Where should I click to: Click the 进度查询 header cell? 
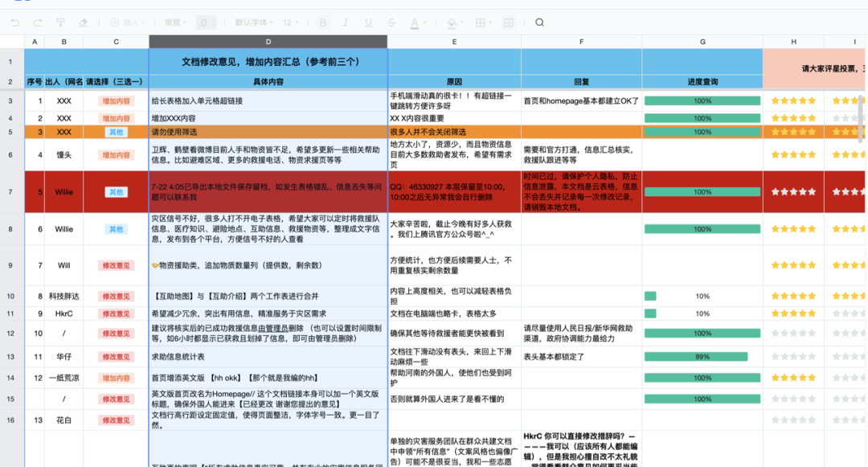pos(702,82)
